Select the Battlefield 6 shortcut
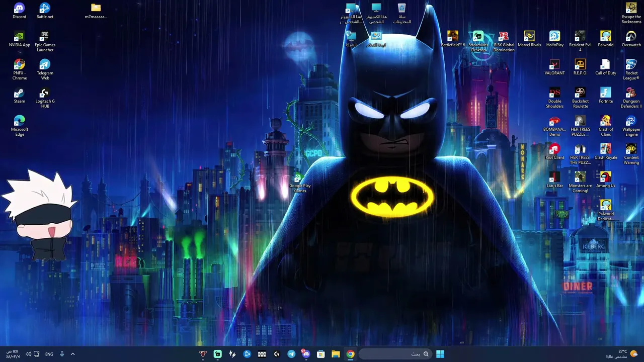The image size is (644, 362). tap(453, 39)
